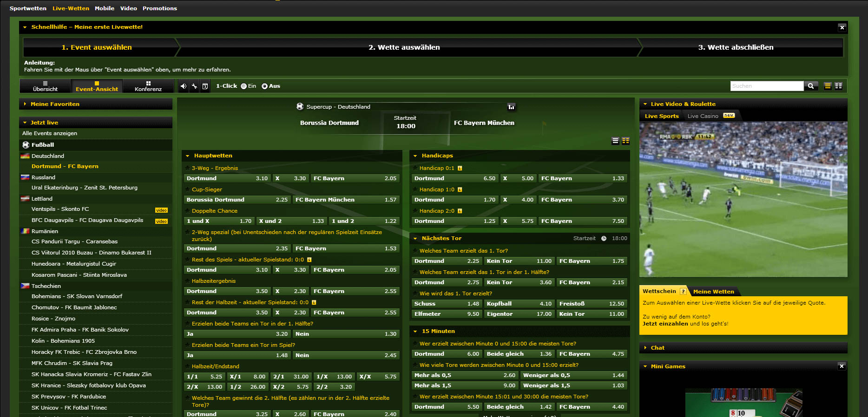
Task: Open Bohemians - SK Slovan Varnsdorf match
Action: coord(77,296)
